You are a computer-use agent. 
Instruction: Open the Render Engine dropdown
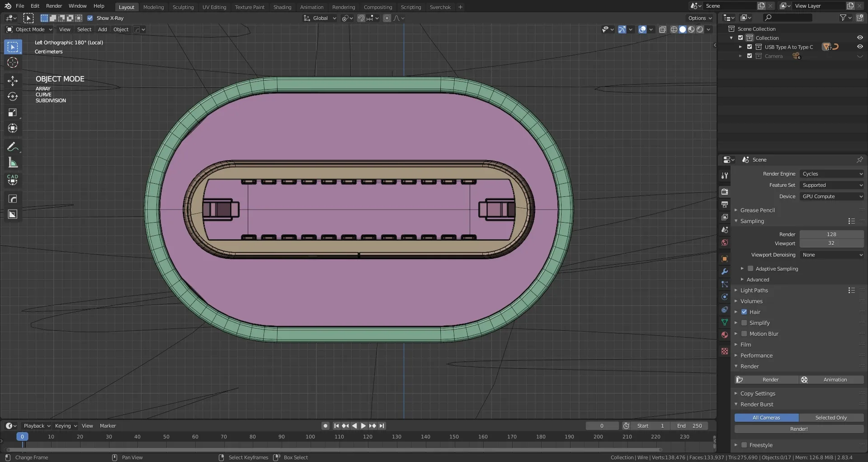coord(832,174)
